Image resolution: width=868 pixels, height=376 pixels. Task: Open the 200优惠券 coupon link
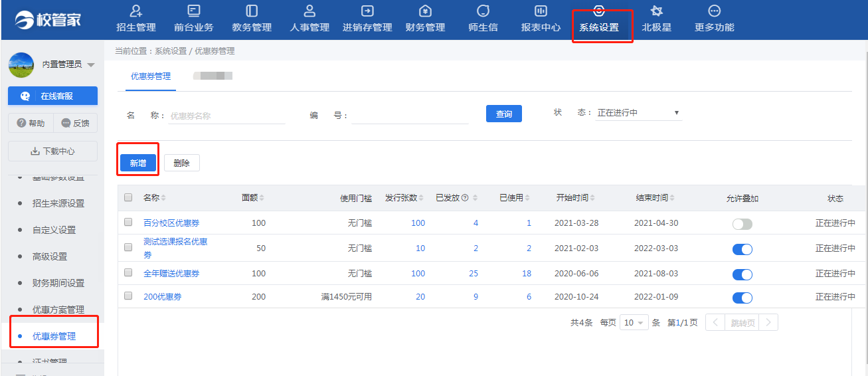click(x=162, y=297)
